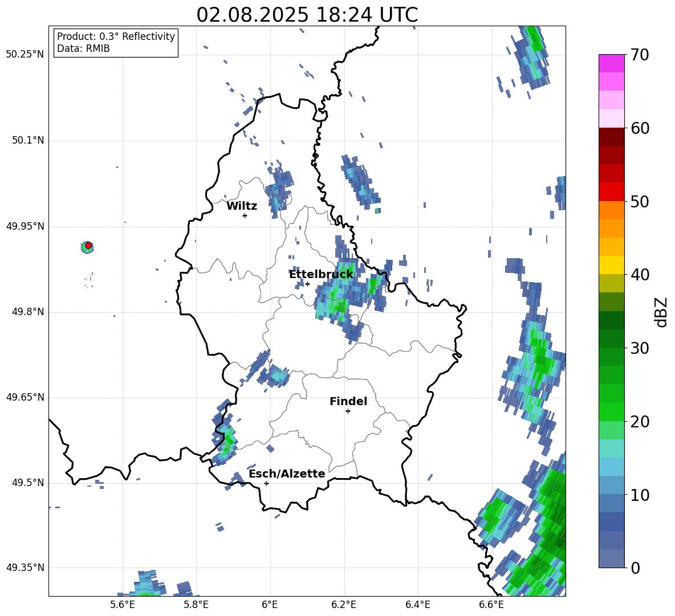The image size is (675, 616).
Task: Click the title 02.08.2025 18:24 UTC
Action: pos(307,15)
